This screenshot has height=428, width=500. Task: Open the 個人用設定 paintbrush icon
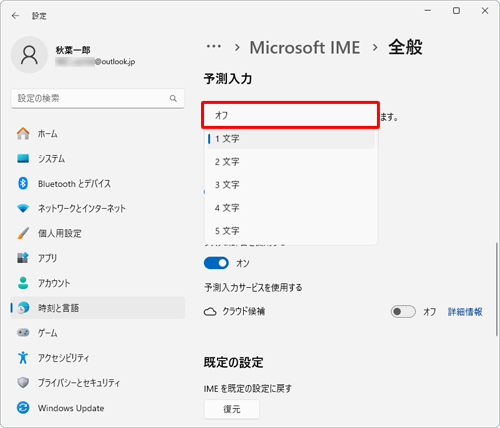(23, 233)
